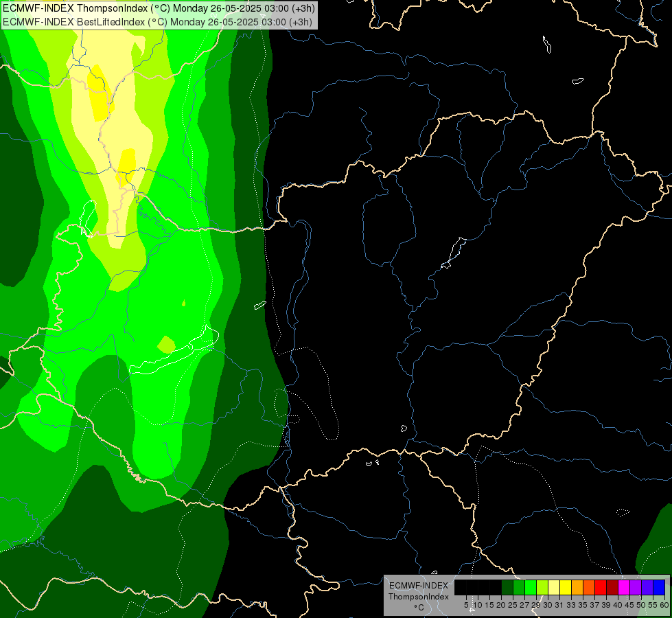The width and height of the screenshot is (672, 618).
Task: Click the legend value '10'
Action: click(x=478, y=605)
